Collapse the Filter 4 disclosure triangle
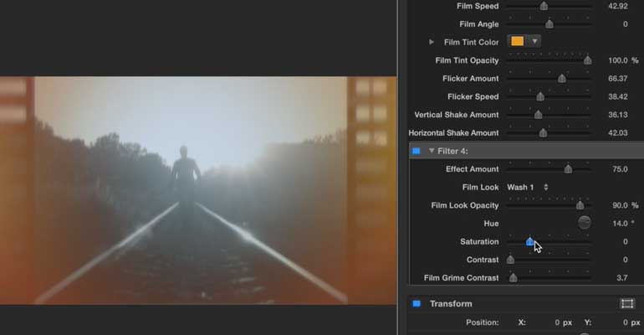This screenshot has width=644, height=335. click(432, 151)
